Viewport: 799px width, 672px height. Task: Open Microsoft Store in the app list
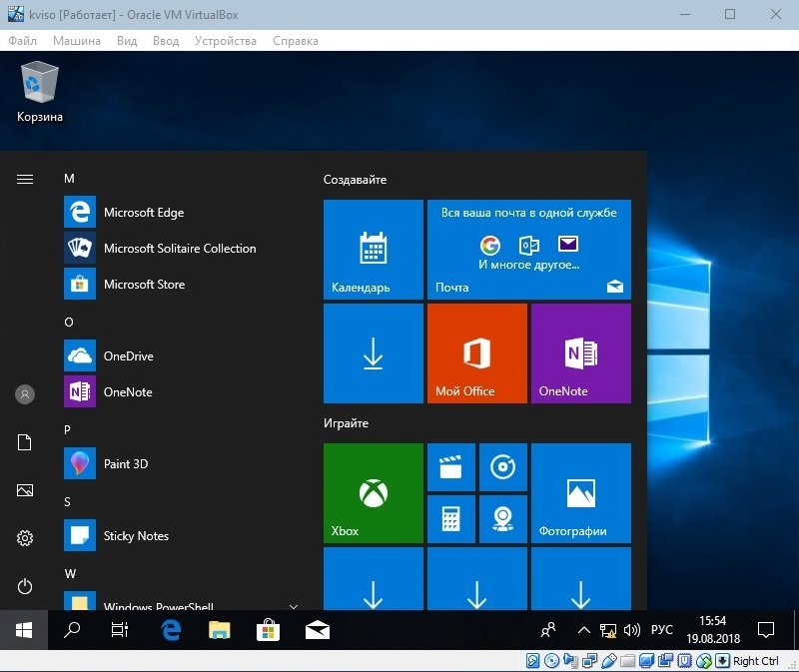pos(179,284)
